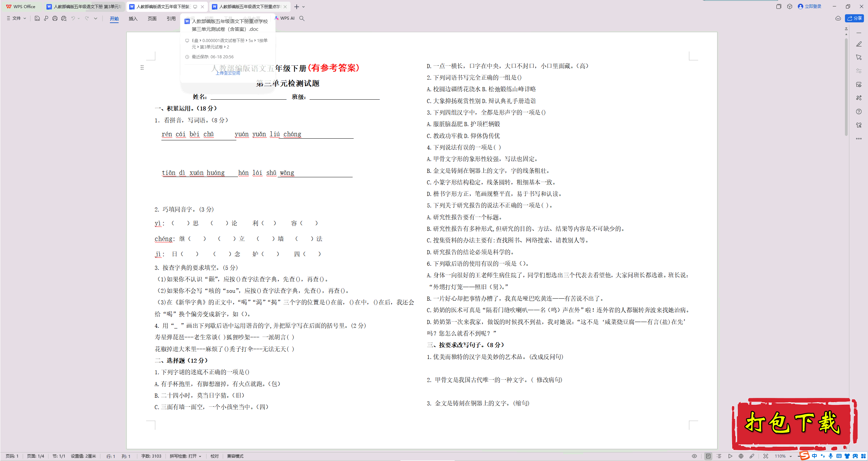Expand the tab list chevron beside plus
Image resolution: width=868 pixels, height=461 pixels.
pyautogui.click(x=303, y=7)
